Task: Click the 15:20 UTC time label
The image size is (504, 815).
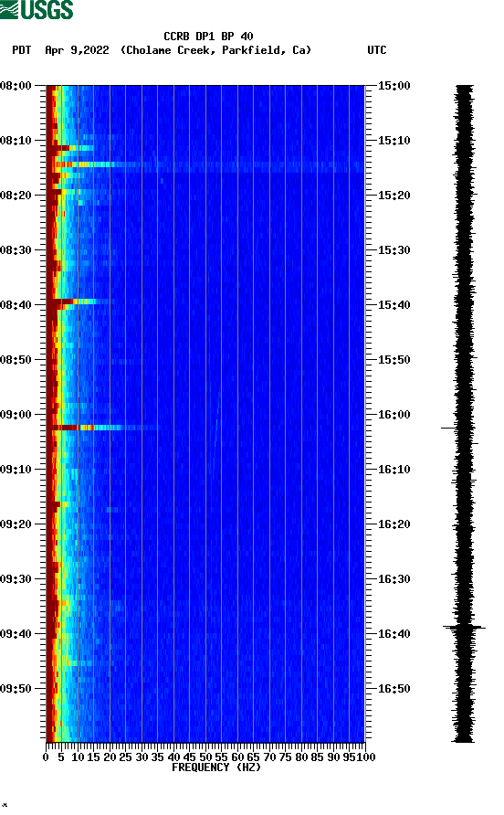Action: (394, 195)
